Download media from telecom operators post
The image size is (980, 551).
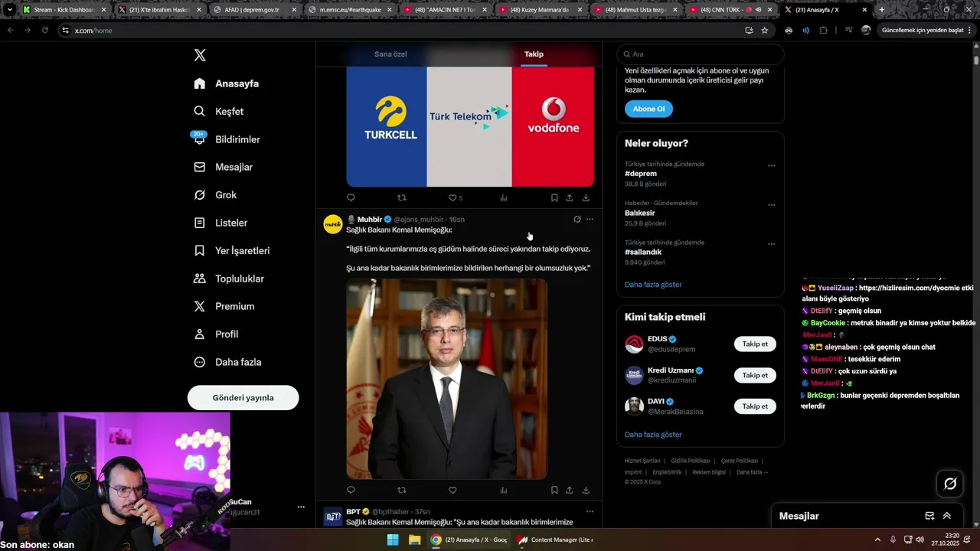tap(586, 197)
